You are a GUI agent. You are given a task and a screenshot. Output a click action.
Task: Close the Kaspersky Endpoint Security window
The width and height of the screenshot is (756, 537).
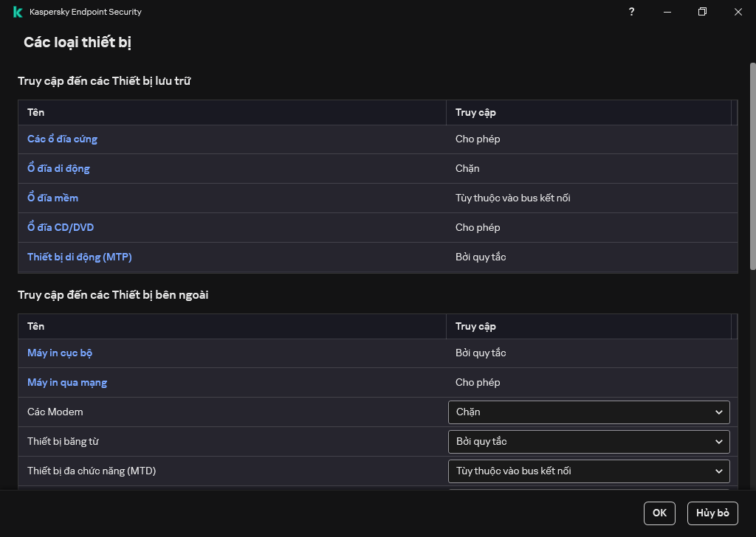click(738, 12)
